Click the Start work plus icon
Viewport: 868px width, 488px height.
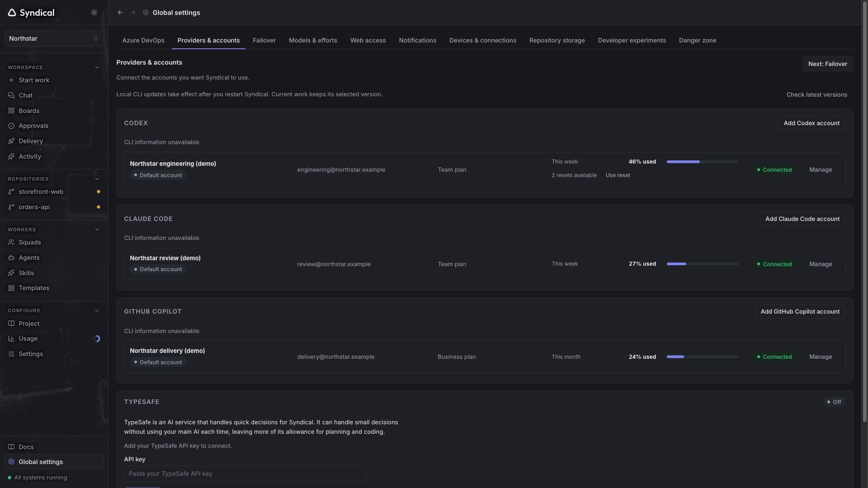(11, 80)
